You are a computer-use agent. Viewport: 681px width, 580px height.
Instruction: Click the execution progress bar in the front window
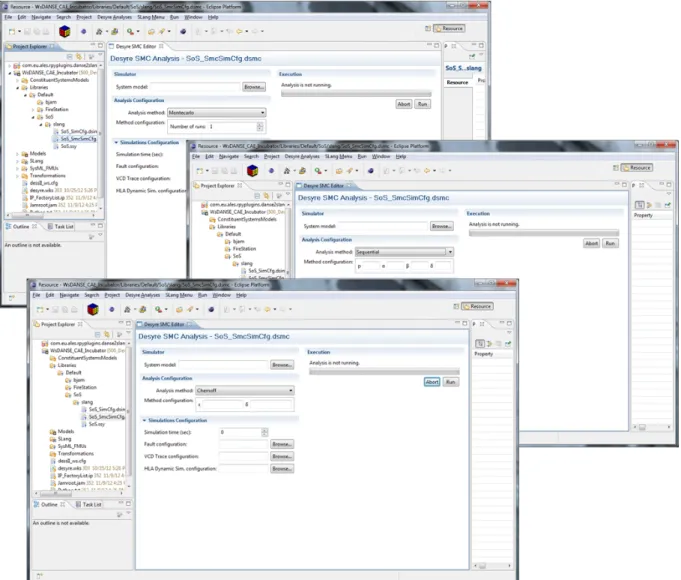384,371
